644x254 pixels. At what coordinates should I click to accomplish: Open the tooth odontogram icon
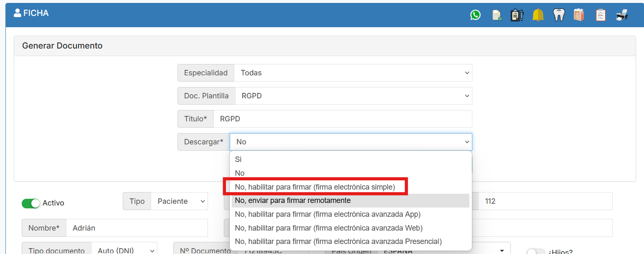[559, 15]
